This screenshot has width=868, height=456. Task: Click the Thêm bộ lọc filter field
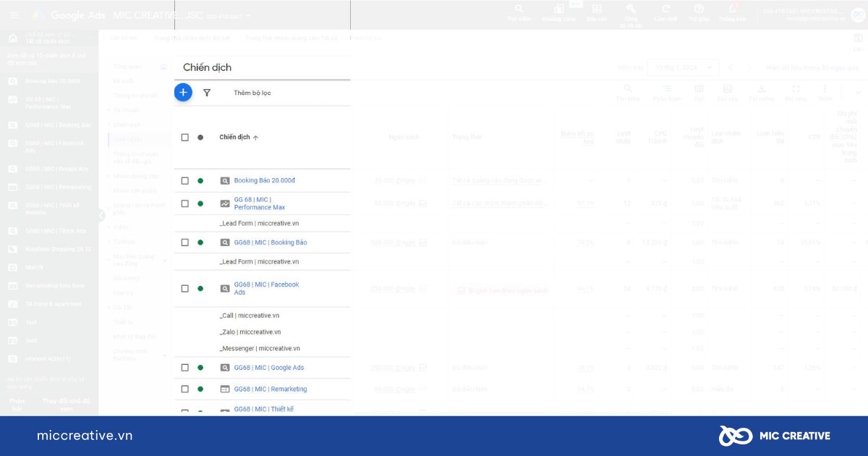(x=252, y=93)
